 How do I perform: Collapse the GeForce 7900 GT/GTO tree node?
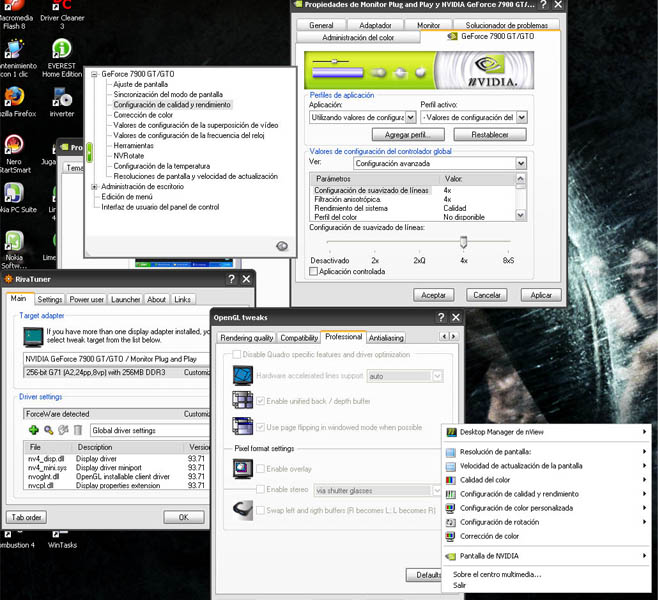tap(94, 74)
